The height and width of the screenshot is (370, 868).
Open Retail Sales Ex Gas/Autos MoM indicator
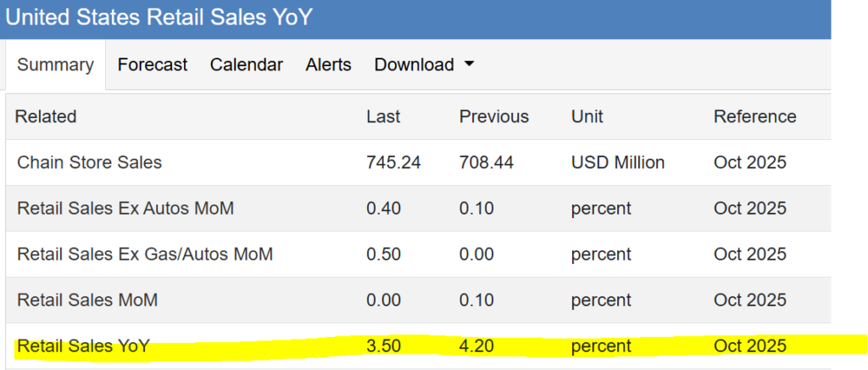pos(145,254)
